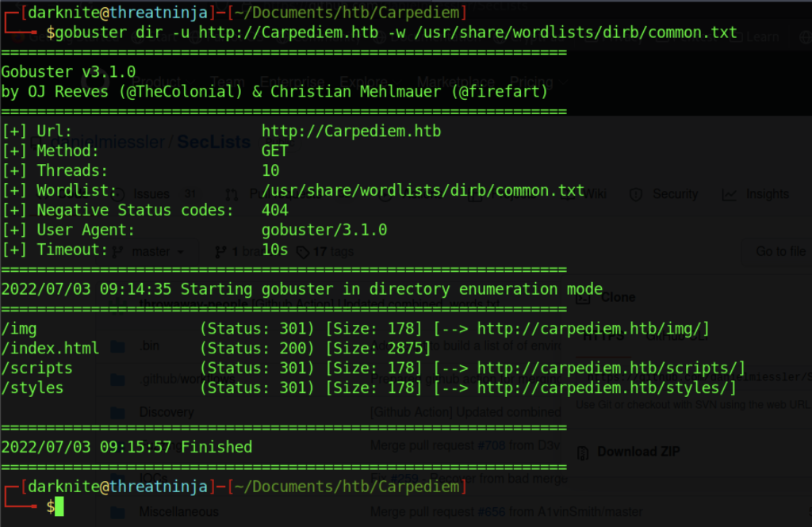The width and height of the screenshot is (812, 527).
Task: Open the master branch dropdown
Action: click(152, 252)
